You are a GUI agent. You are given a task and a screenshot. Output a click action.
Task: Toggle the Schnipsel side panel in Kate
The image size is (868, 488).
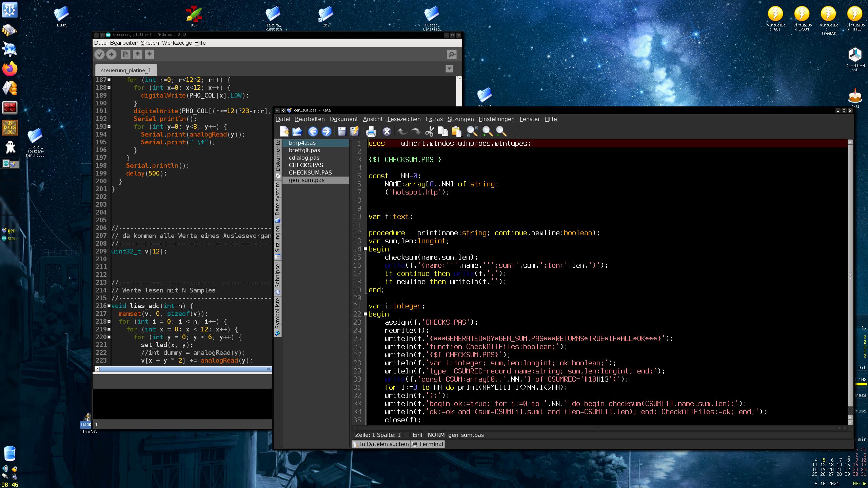[x=278, y=278]
